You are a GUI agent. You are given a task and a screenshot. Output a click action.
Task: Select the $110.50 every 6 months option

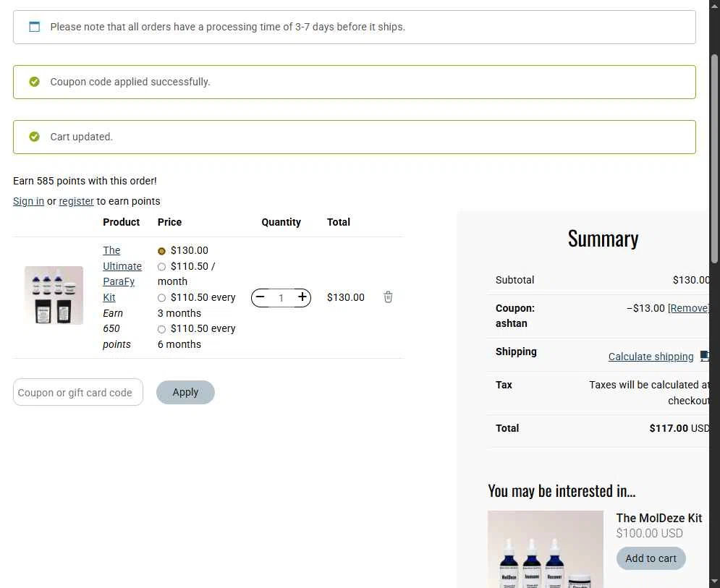click(161, 329)
